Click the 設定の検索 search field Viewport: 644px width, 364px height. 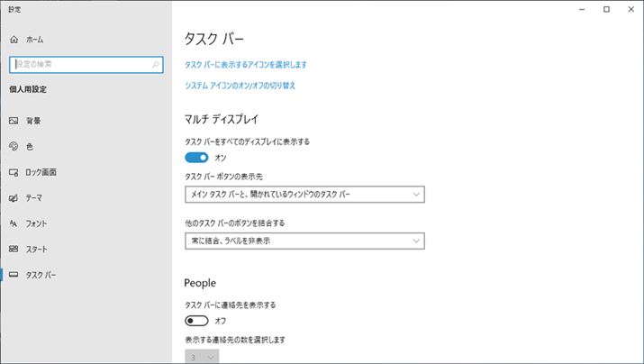(x=79, y=65)
